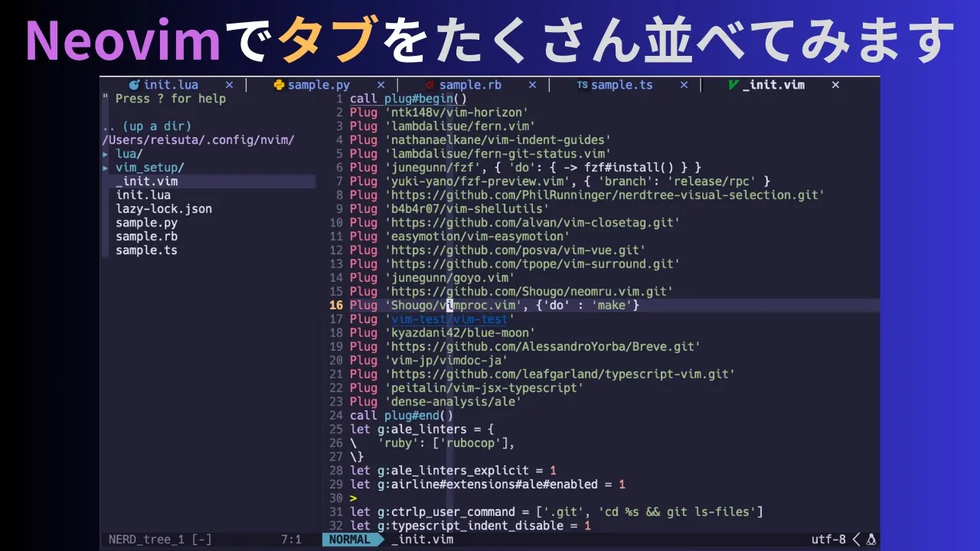Open sample.rb from the file tree
Screen dimensions: 980x551
pos(147,236)
